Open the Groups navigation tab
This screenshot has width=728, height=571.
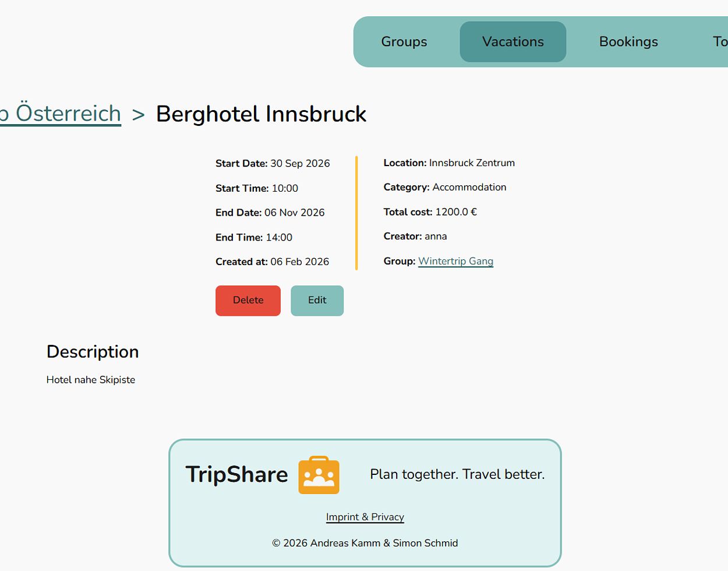(x=404, y=42)
